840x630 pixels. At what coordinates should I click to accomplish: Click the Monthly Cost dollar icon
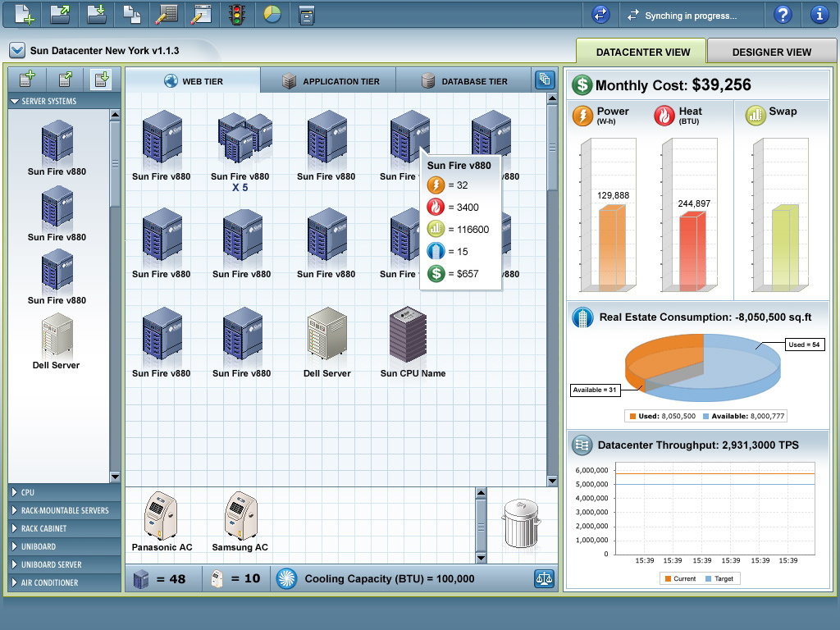[x=582, y=84]
